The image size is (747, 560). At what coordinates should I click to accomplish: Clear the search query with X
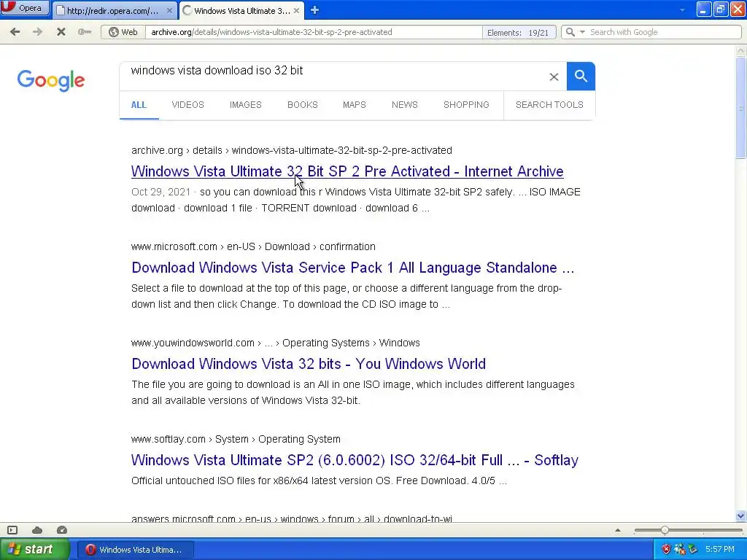(x=554, y=77)
